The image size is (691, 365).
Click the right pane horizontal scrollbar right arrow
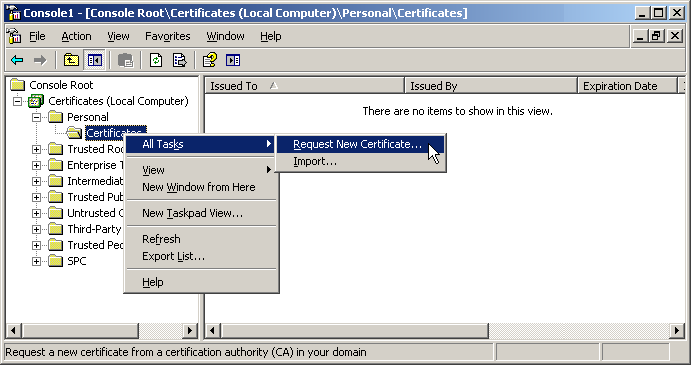point(677,330)
